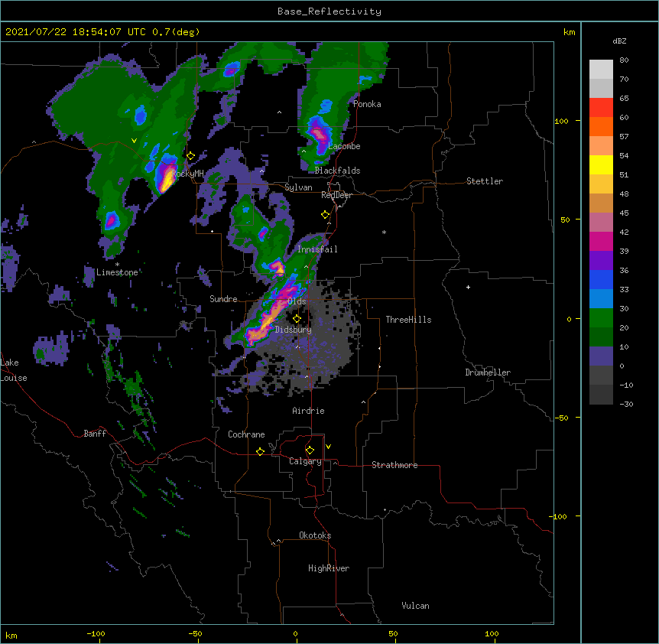Select the Lacombe city label

pyautogui.click(x=344, y=146)
